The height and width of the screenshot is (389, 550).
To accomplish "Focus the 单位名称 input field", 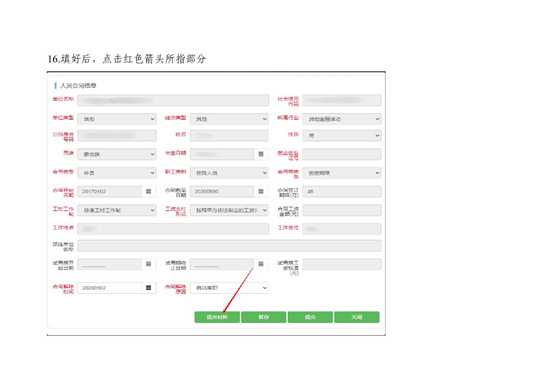I will pyautogui.click(x=173, y=100).
